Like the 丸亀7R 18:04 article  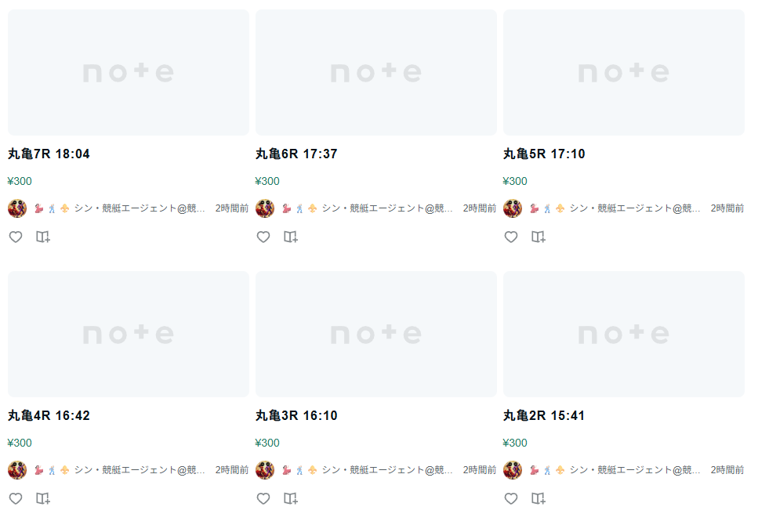[16, 237]
